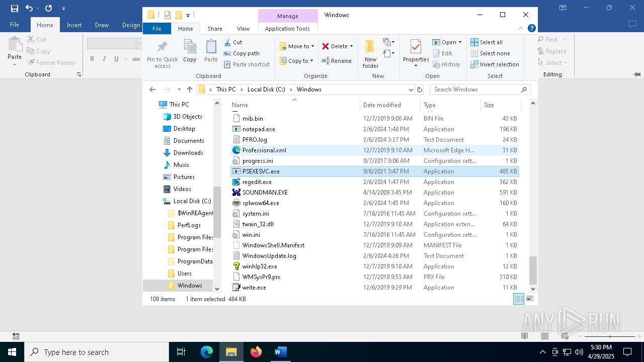644x362 pixels.
Task: Open Explorer help question mark icon
Action: tap(532, 29)
